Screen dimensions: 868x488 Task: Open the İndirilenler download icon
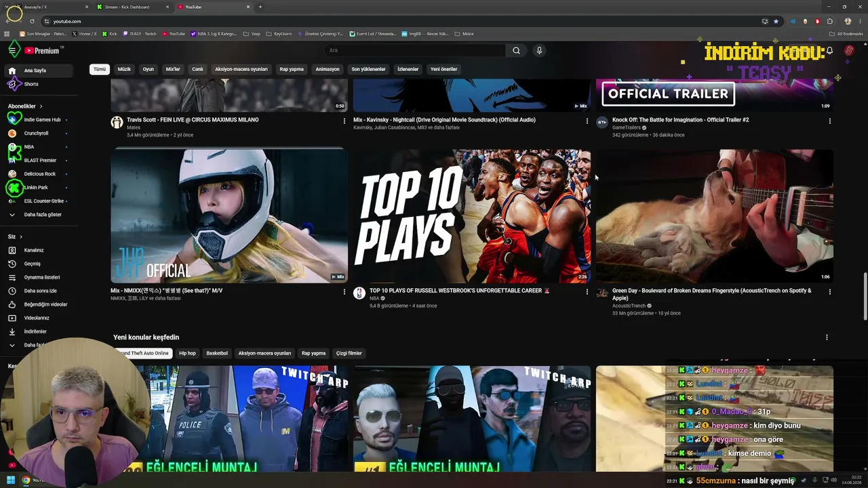tap(12, 331)
